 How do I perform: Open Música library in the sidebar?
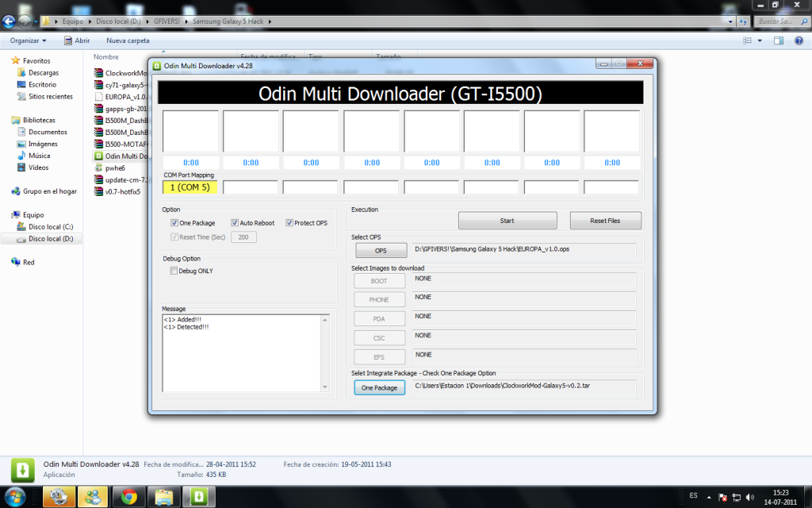pyautogui.click(x=40, y=156)
